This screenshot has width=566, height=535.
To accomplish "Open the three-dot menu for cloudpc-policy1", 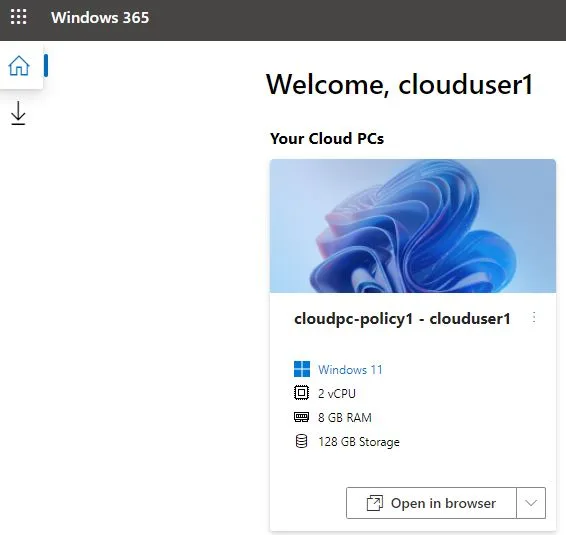I will [534, 318].
